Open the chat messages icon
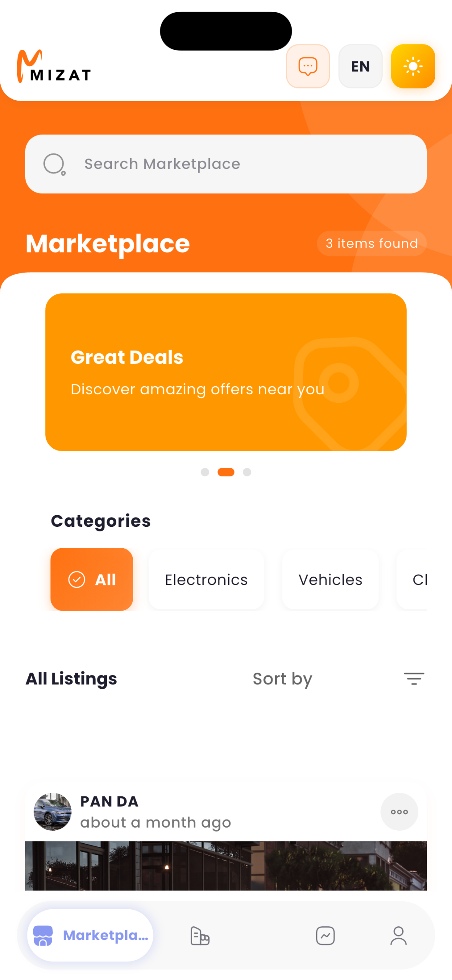The image size is (452, 980). tap(308, 66)
